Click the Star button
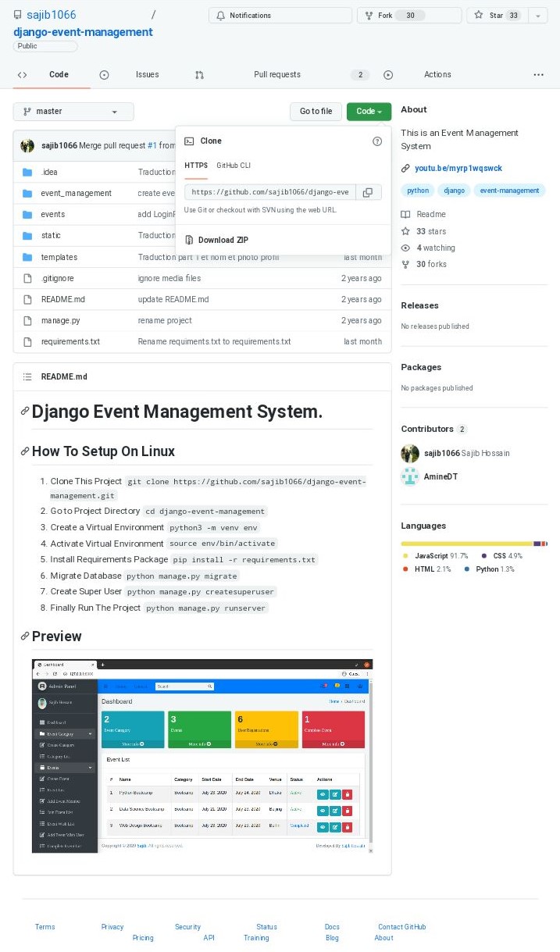This screenshot has width=560, height=952. (498, 16)
